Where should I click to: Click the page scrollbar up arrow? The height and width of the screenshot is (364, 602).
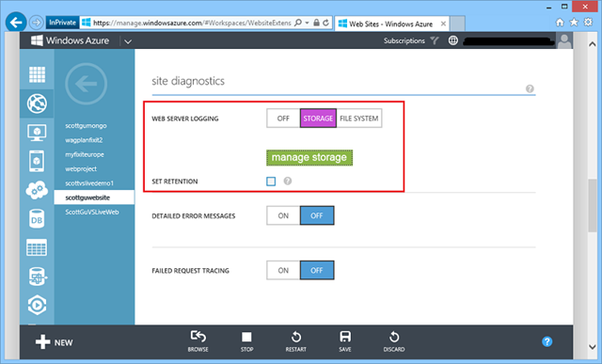click(x=592, y=44)
